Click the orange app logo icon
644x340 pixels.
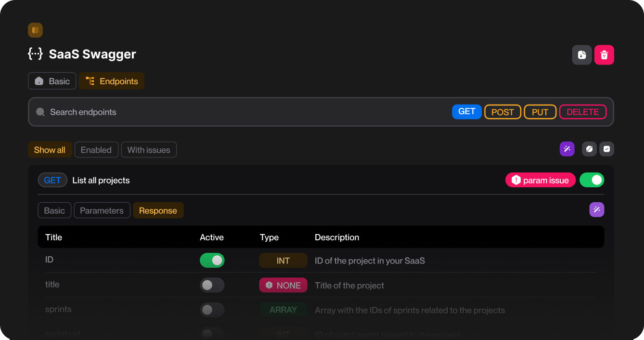[35, 30]
